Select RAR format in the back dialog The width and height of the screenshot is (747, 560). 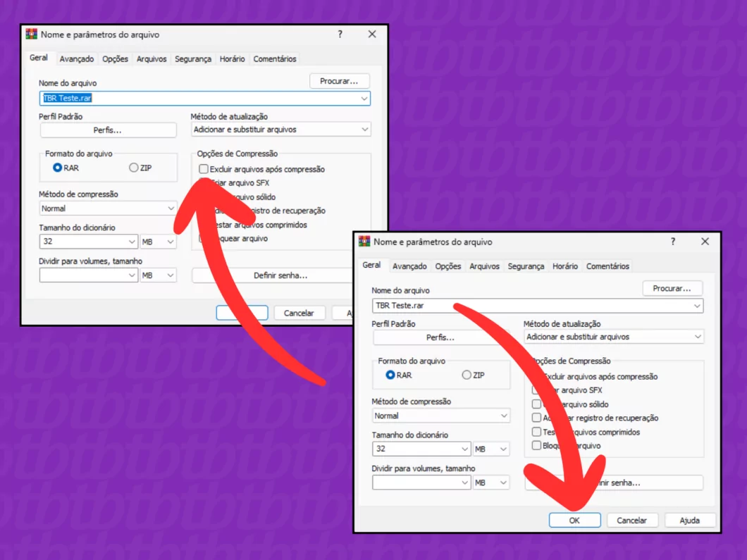tap(57, 168)
